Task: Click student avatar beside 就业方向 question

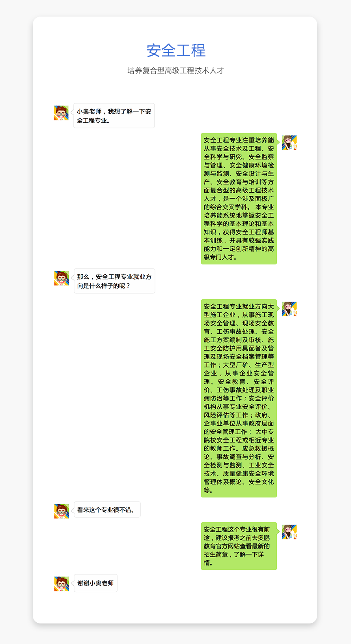Action: click(61, 278)
